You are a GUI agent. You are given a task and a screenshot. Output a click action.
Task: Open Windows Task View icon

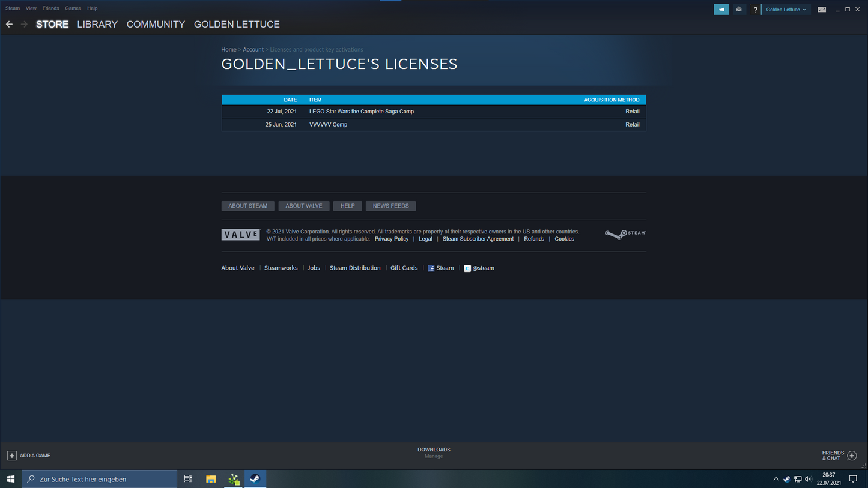[x=188, y=479]
